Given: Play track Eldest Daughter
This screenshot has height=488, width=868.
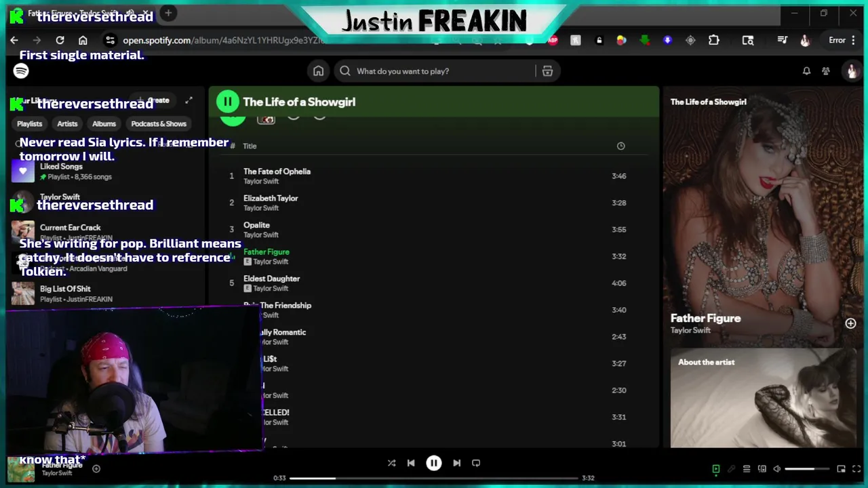Looking at the screenshot, I should click(x=434, y=283).
